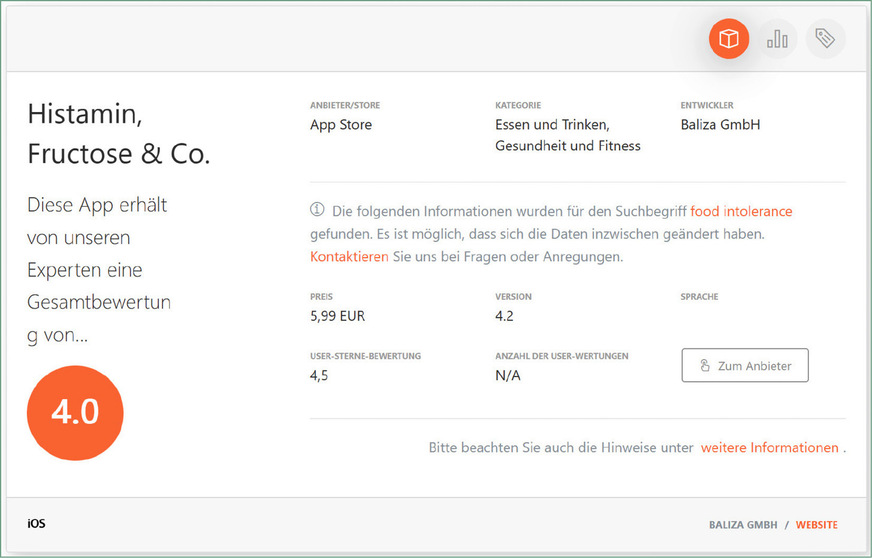The height and width of the screenshot is (558, 872).
Task: Click the KATEGORIE label
Action: coord(518,105)
